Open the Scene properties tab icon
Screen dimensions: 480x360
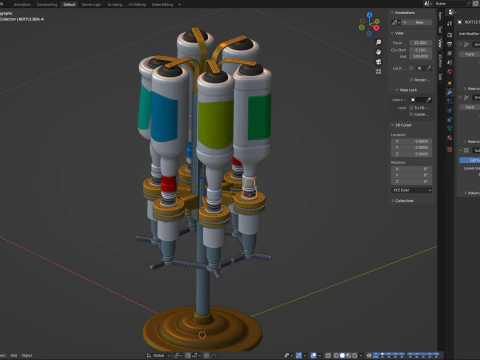[450, 62]
